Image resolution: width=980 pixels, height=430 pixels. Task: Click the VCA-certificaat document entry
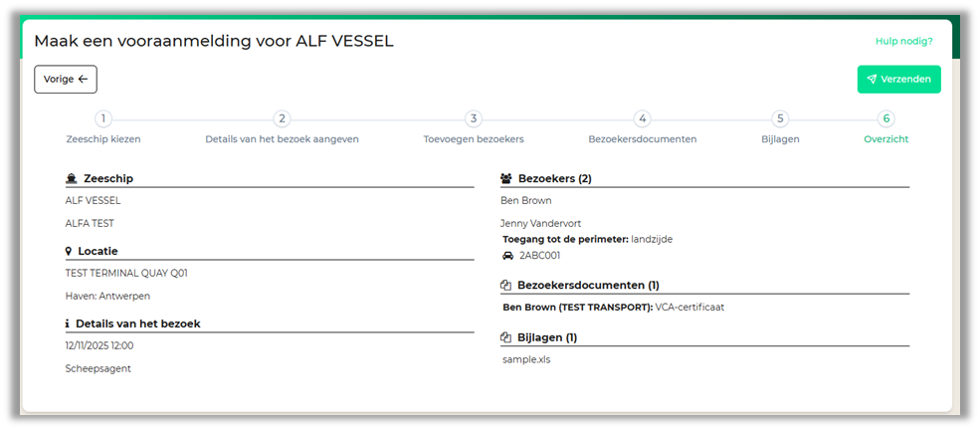(x=689, y=308)
